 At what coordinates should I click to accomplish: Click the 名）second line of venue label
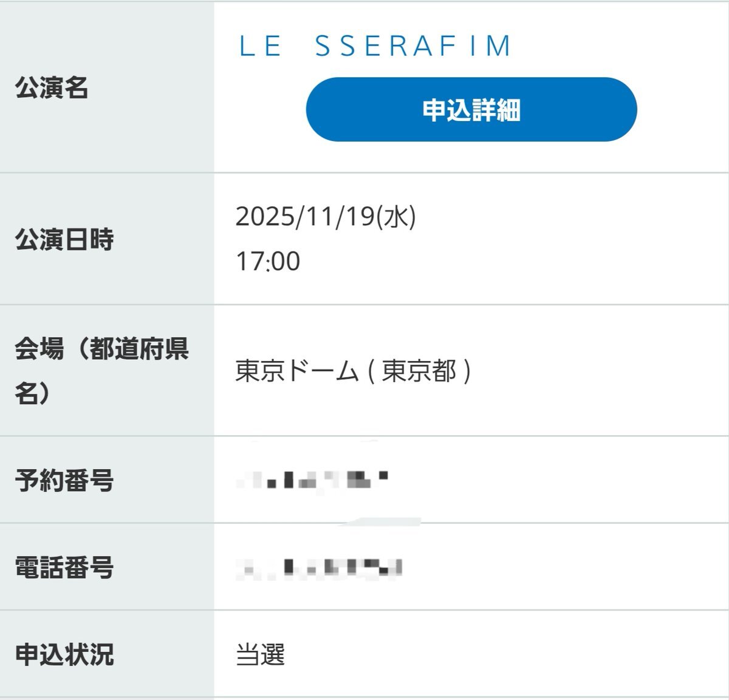click(33, 393)
